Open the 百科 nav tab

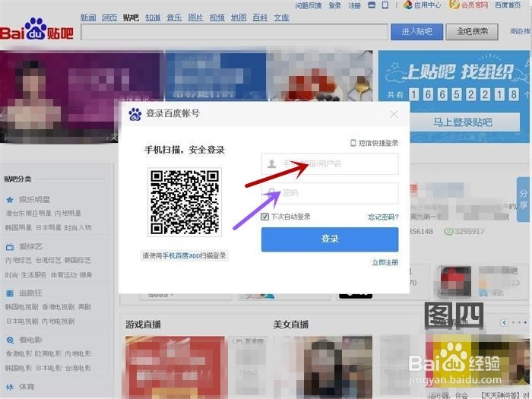(260, 17)
